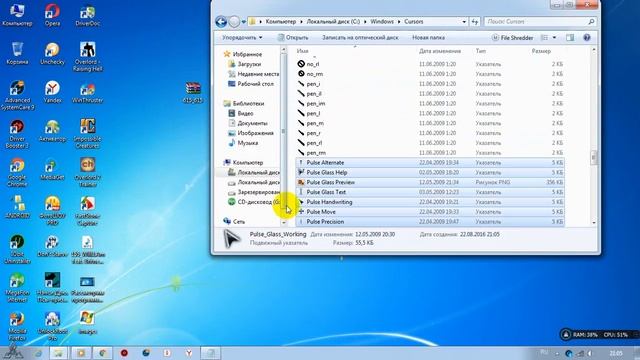Open the Упорядочить dropdown menu

(242, 38)
